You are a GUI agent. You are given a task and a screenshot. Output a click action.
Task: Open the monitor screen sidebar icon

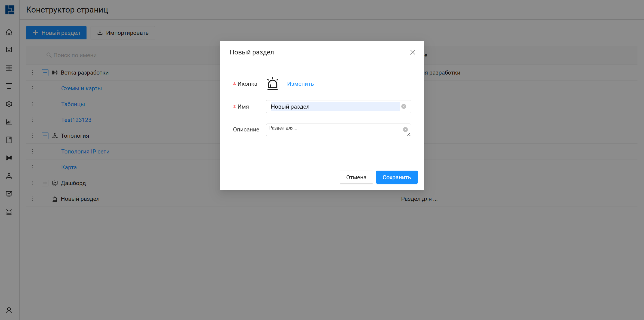pos(9,86)
